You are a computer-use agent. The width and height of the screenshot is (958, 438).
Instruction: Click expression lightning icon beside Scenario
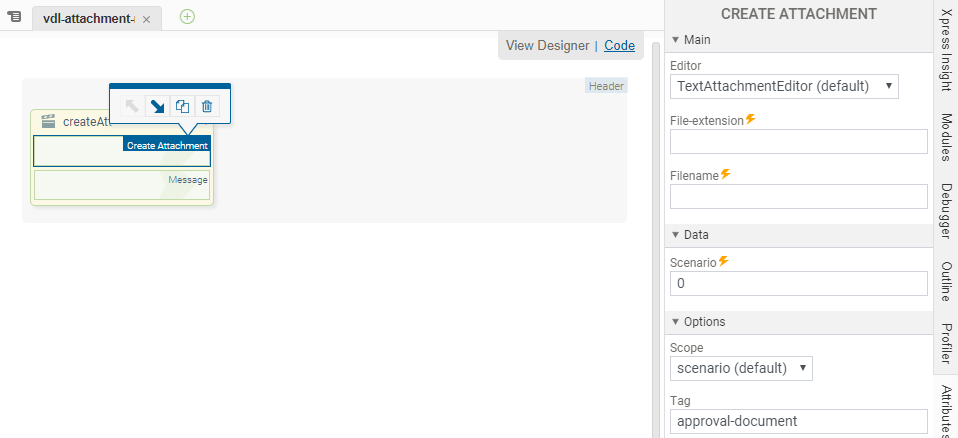pyautogui.click(x=723, y=261)
